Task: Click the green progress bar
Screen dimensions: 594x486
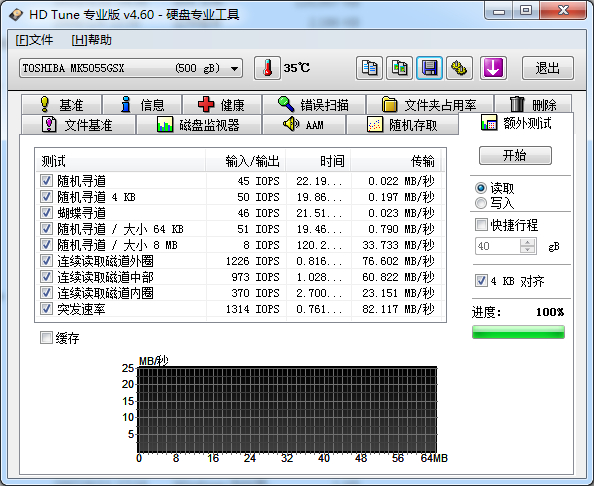Action: coord(518,332)
